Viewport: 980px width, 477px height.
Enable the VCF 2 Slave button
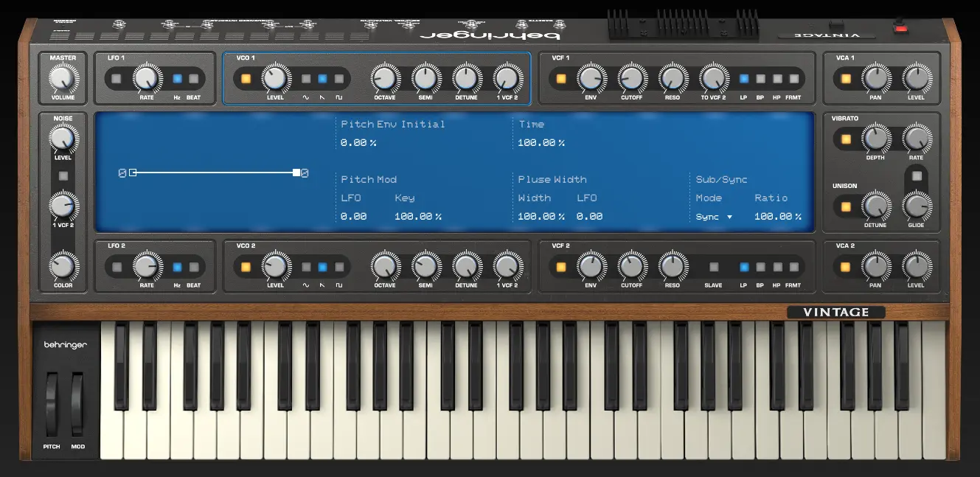[713, 267]
